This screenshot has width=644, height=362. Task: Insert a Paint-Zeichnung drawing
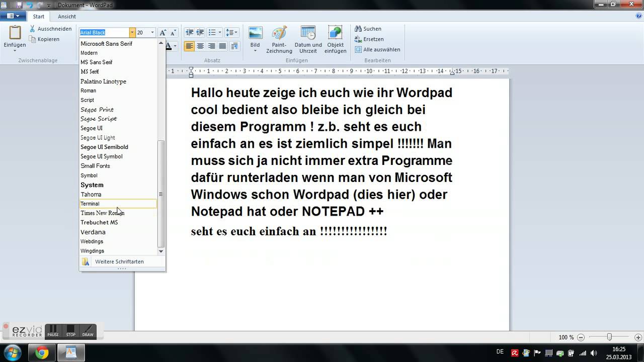pyautogui.click(x=279, y=40)
